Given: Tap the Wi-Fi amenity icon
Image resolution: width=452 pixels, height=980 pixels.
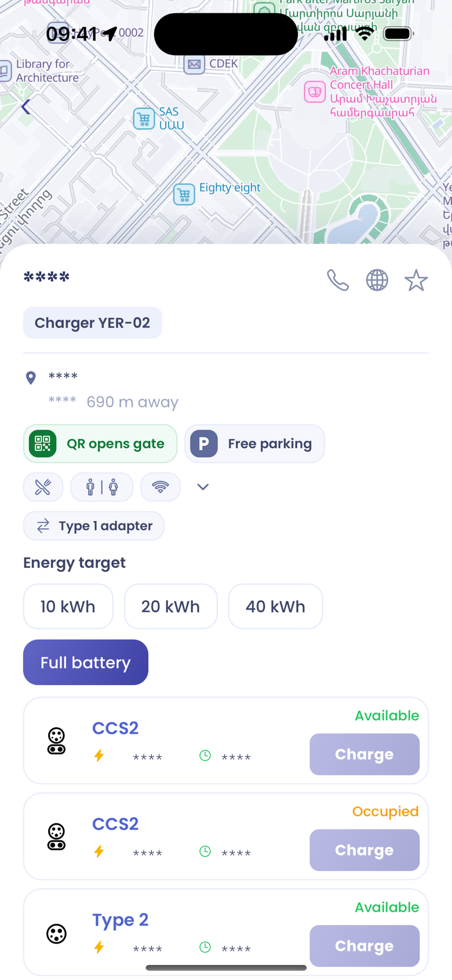Looking at the screenshot, I should pyautogui.click(x=161, y=487).
